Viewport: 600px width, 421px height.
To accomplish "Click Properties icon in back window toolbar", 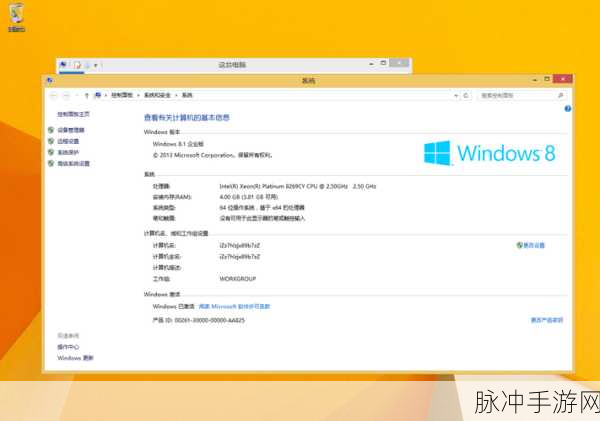I will [77, 65].
